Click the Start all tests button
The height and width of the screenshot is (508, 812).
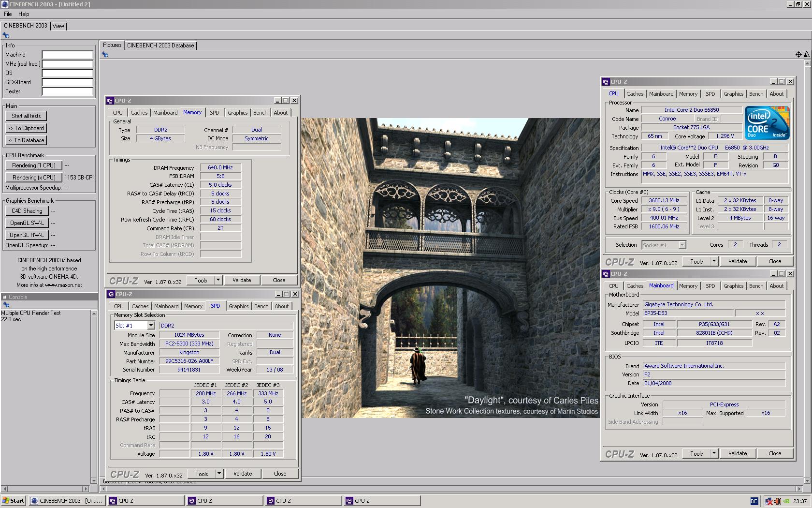click(26, 116)
